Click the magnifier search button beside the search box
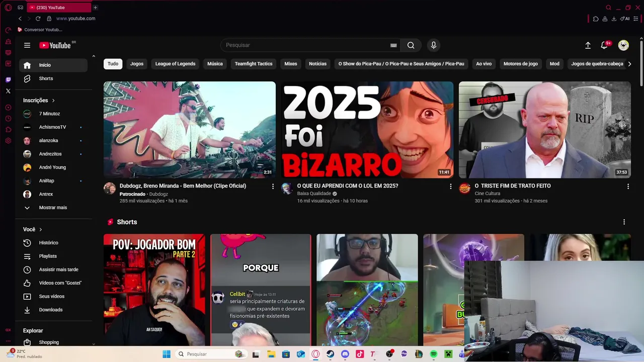644x362 pixels. pyautogui.click(x=411, y=45)
